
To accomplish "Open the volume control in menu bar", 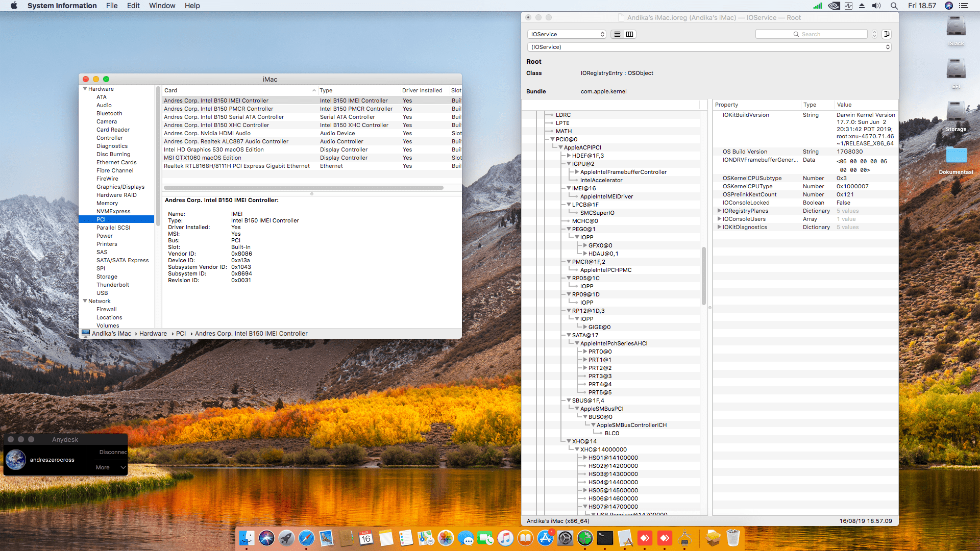I will pos(876,6).
